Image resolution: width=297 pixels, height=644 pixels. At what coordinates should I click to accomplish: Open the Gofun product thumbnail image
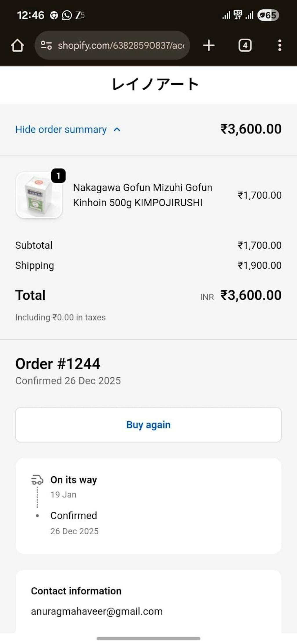tap(39, 195)
